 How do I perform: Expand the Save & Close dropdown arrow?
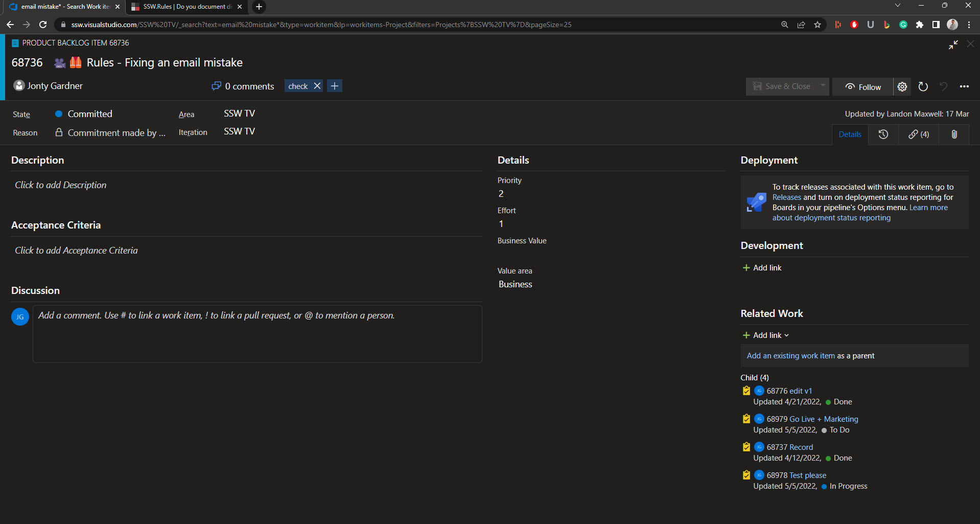point(822,86)
